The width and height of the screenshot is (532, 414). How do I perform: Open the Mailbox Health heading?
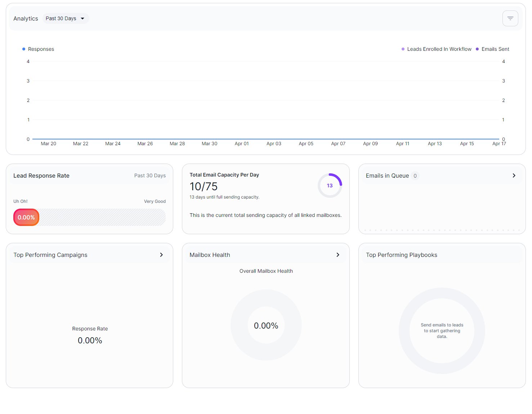coord(210,255)
